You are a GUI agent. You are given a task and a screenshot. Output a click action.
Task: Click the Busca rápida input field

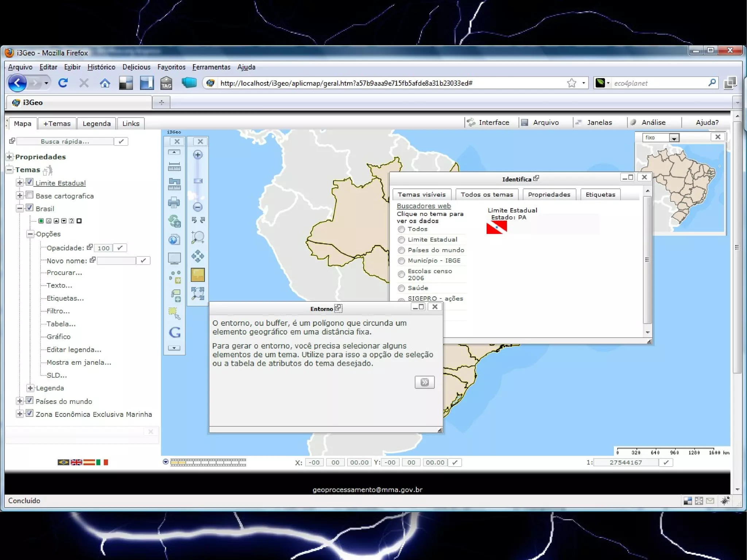(65, 142)
